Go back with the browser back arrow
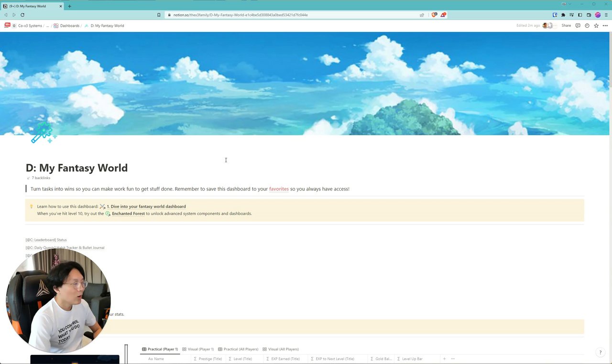 [6, 15]
